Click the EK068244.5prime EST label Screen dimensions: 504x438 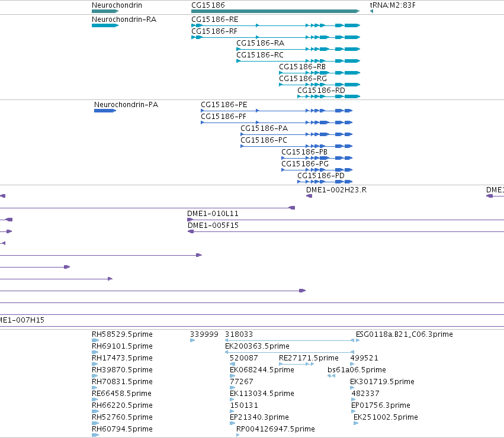(x=262, y=370)
